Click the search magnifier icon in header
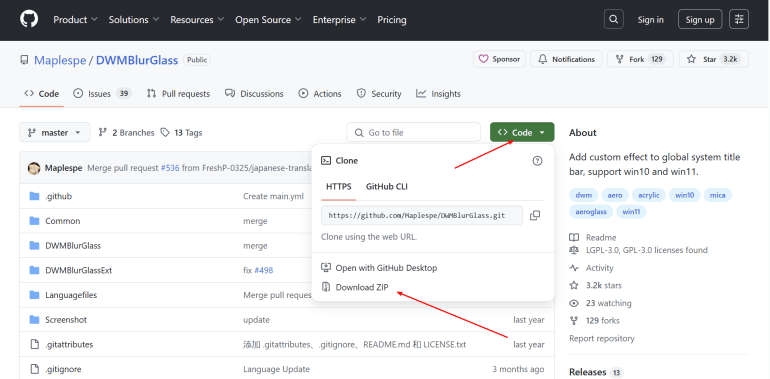Screen dimensions: 770x379 click(613, 20)
